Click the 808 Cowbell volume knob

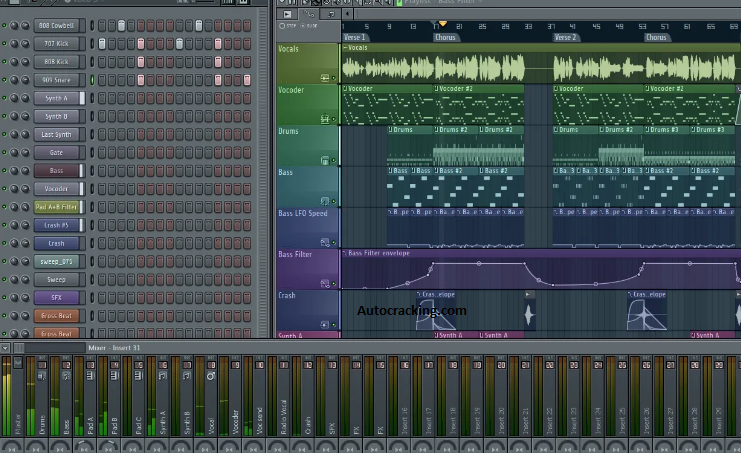(x=25, y=26)
